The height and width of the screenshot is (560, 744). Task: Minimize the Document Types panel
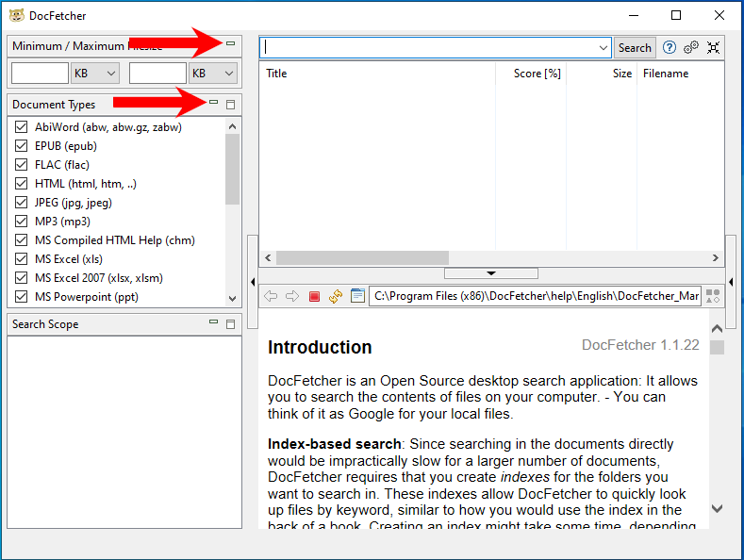tap(213, 102)
